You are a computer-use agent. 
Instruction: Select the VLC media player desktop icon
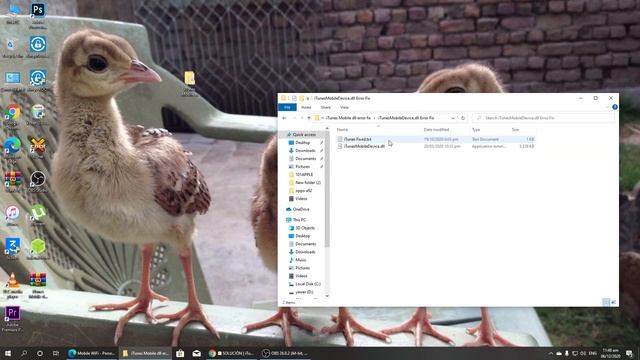[x=12, y=284]
